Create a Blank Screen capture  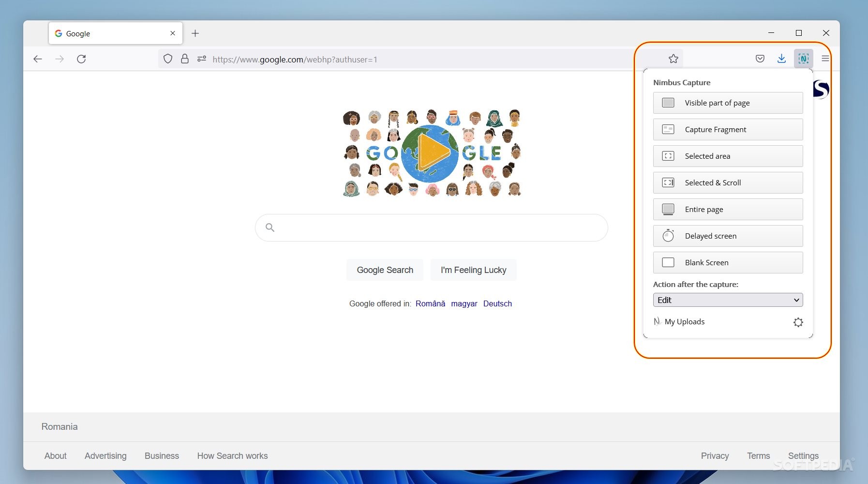(x=727, y=262)
